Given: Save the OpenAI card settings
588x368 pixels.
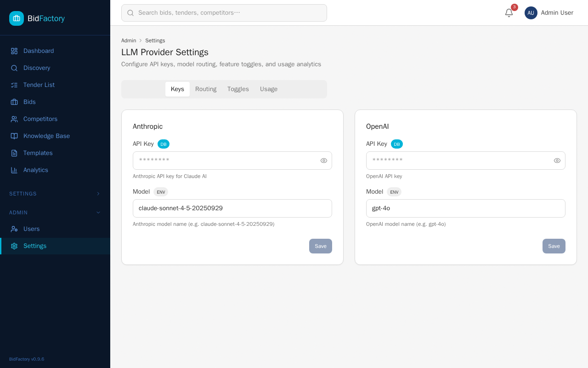Looking at the screenshot, I should [x=554, y=246].
